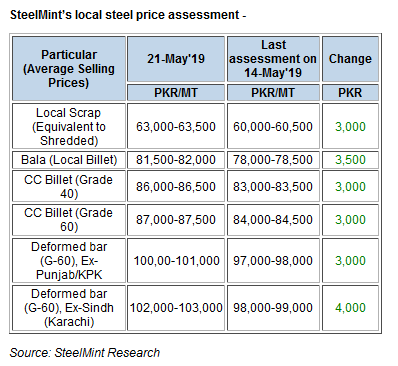
Task: Click the Bala (Local Billet) row label
Action: click(x=69, y=160)
